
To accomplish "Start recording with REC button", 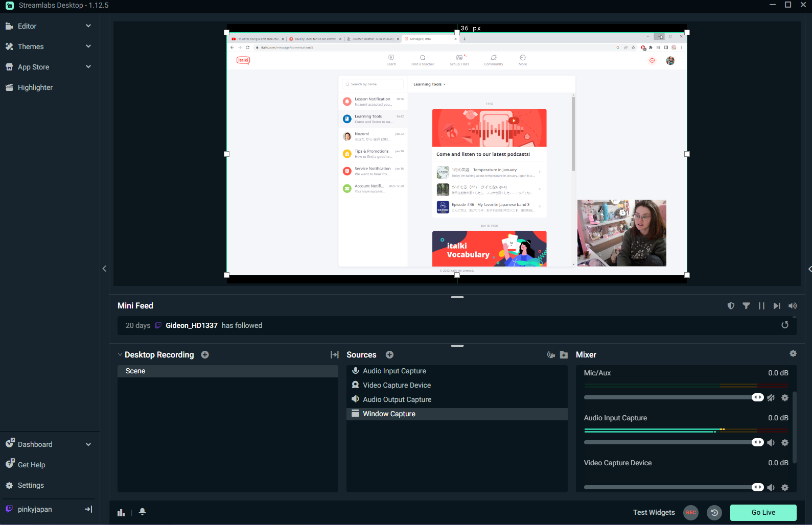I will [691, 512].
